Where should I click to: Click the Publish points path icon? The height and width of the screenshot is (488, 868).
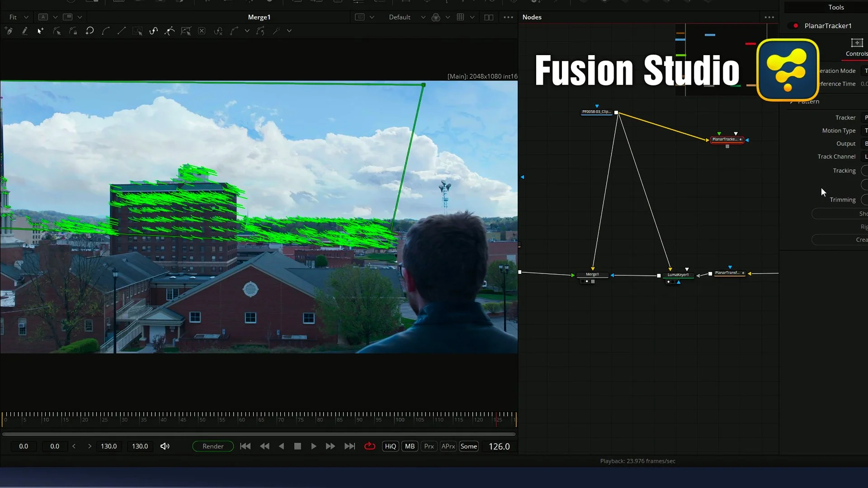[234, 31]
